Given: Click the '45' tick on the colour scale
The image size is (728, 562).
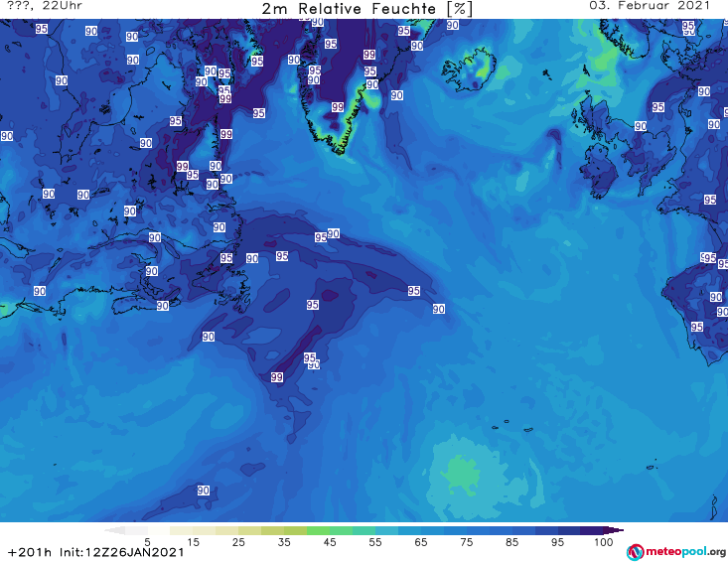Looking at the screenshot, I should click(x=330, y=542).
